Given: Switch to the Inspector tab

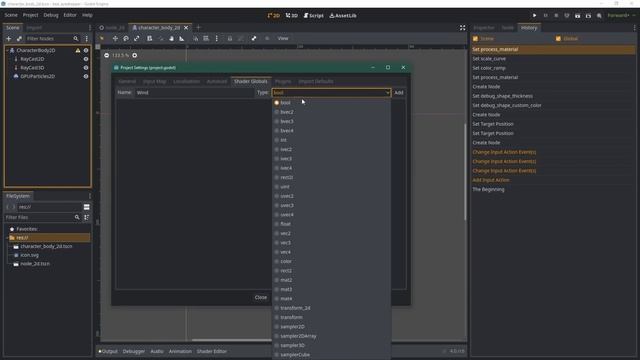Looking at the screenshot, I should pos(484,28).
